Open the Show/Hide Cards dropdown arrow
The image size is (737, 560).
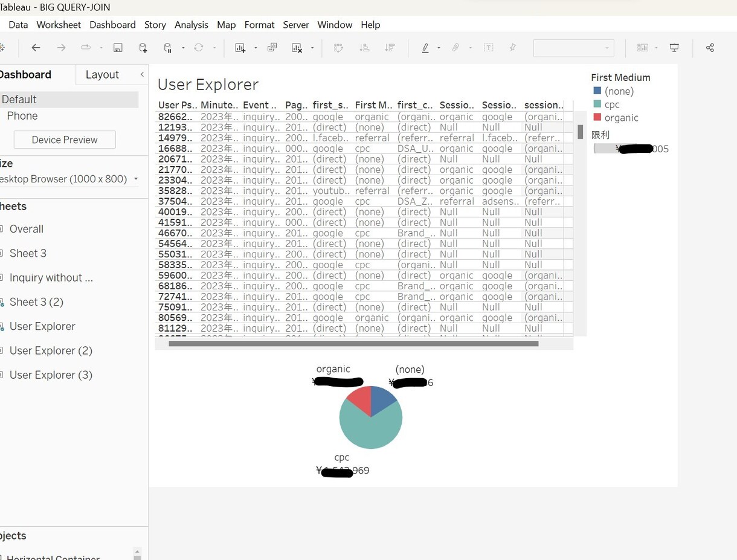tap(656, 48)
